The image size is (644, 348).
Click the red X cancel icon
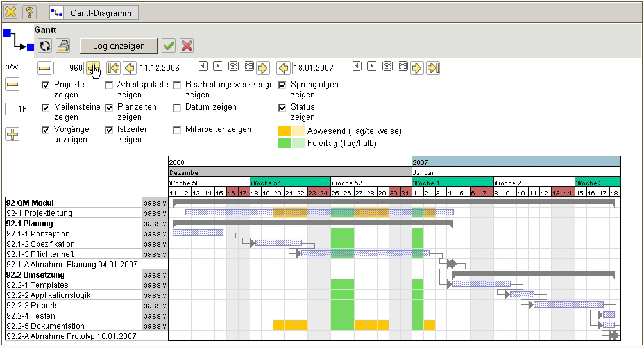click(187, 46)
